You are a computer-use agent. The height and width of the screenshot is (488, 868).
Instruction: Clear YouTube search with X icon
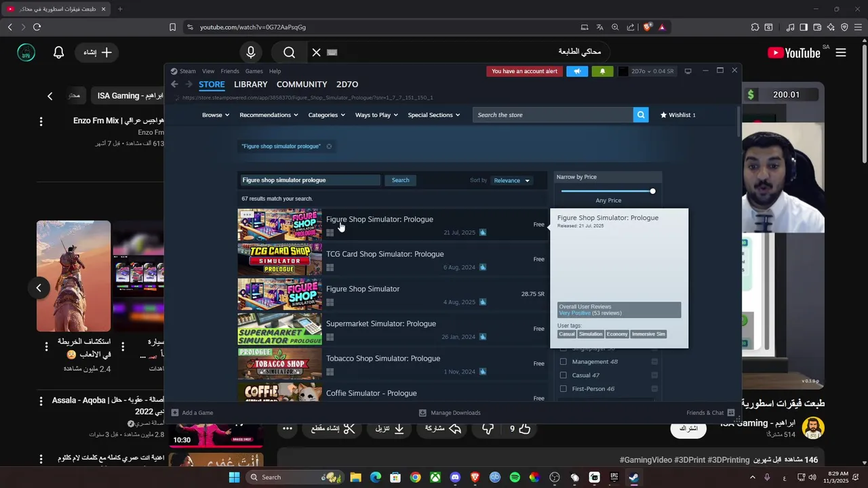(x=316, y=52)
